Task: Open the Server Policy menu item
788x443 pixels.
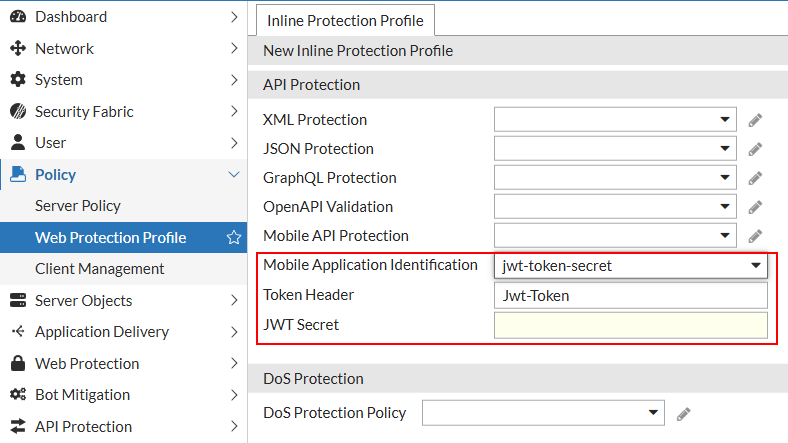Action: 78,206
